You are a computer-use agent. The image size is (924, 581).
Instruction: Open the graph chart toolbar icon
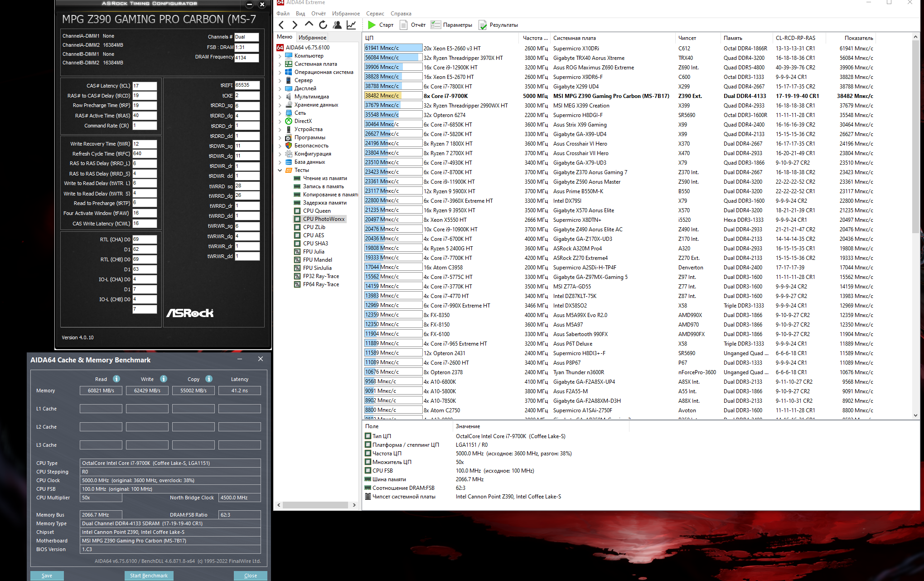pyautogui.click(x=351, y=25)
